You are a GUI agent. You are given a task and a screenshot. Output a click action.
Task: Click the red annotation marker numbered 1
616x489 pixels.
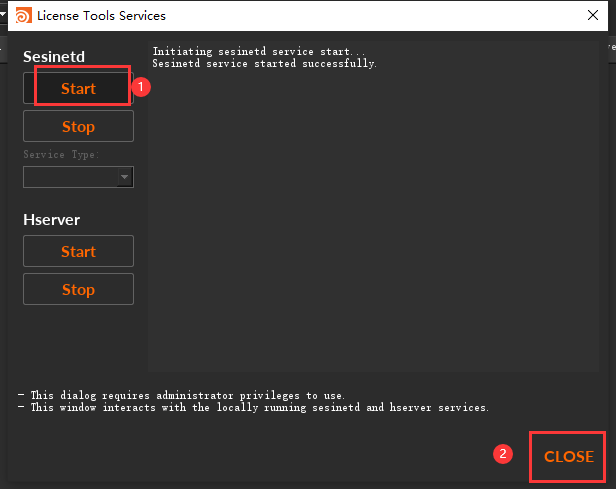point(141,87)
